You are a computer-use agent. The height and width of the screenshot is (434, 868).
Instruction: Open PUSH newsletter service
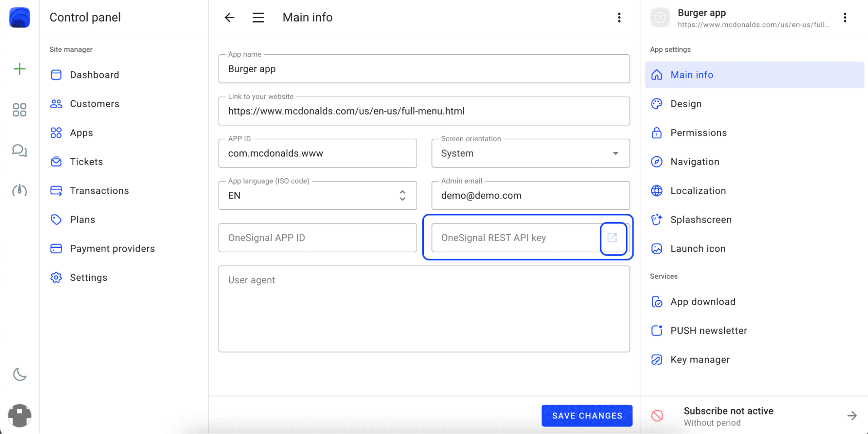[708, 331]
